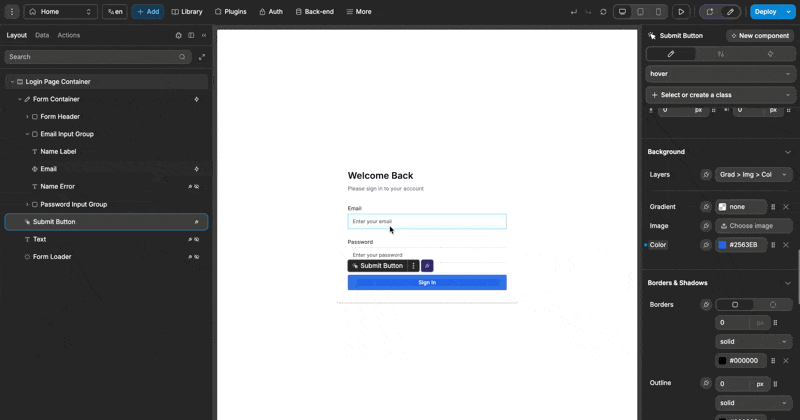This screenshot has width=800, height=420.
Task: Open the sliders settings tab in the right panel
Action: (x=720, y=54)
